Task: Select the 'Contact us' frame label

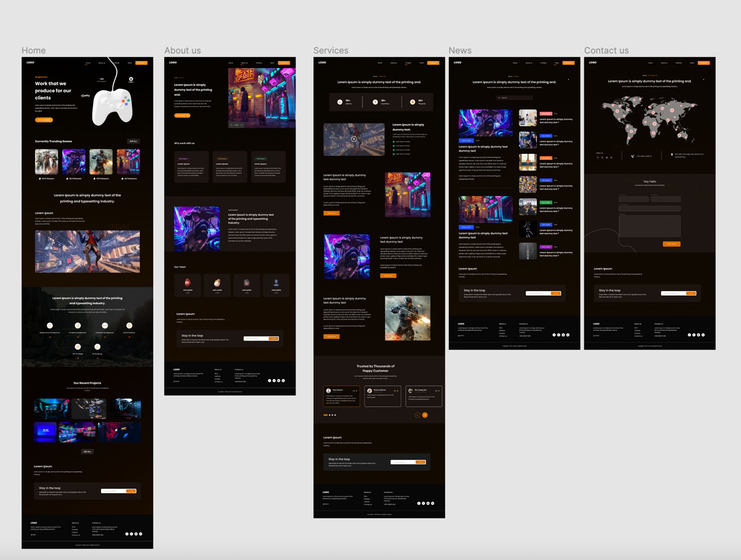Action: coord(606,50)
